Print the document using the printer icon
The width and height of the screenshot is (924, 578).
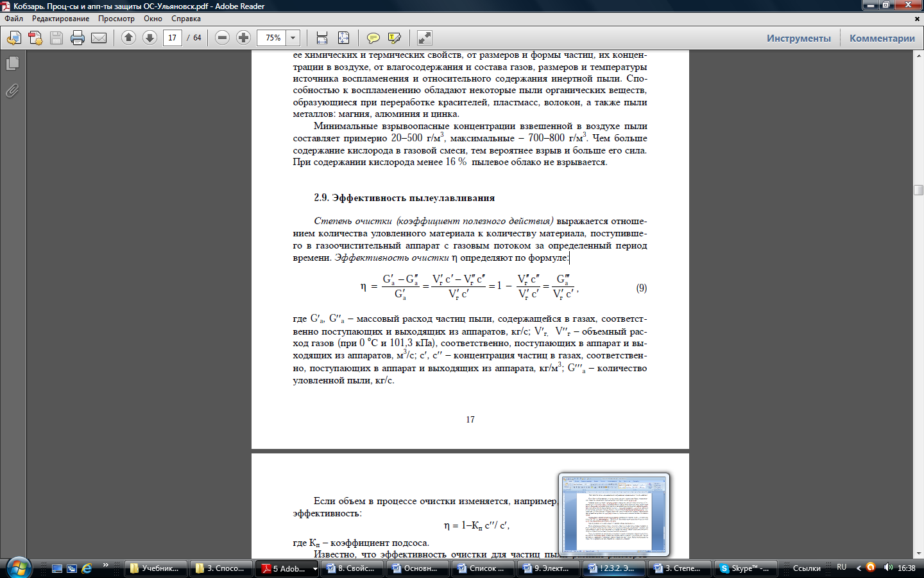click(78, 38)
